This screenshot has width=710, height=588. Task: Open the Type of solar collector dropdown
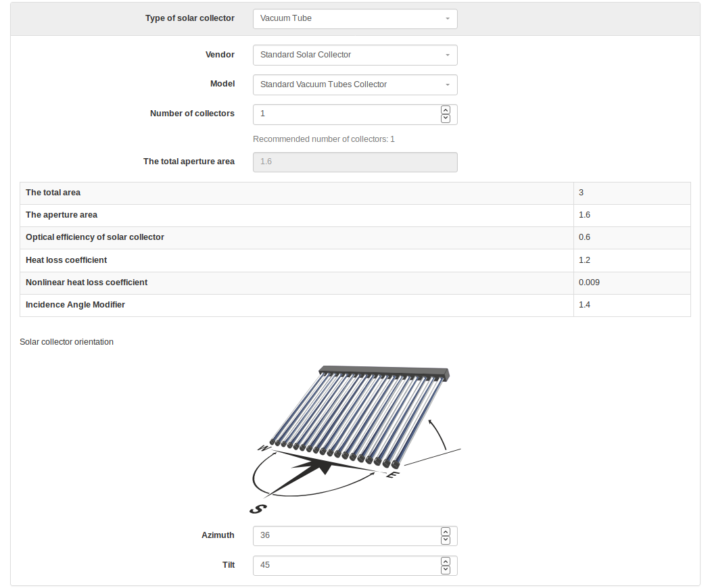[355, 18]
